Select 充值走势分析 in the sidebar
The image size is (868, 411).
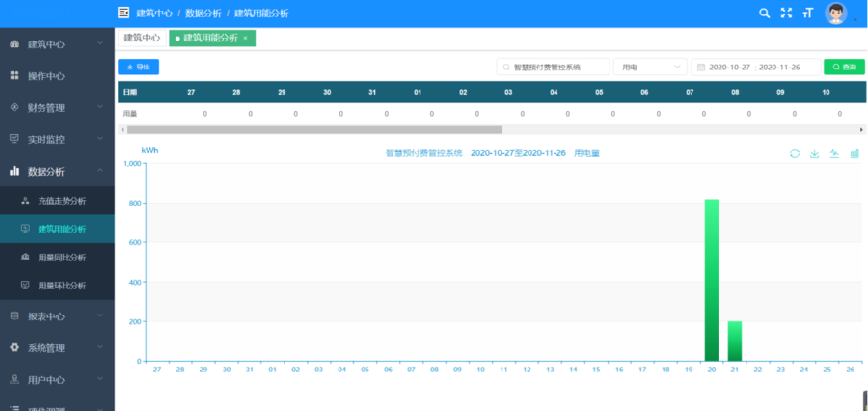pos(62,201)
